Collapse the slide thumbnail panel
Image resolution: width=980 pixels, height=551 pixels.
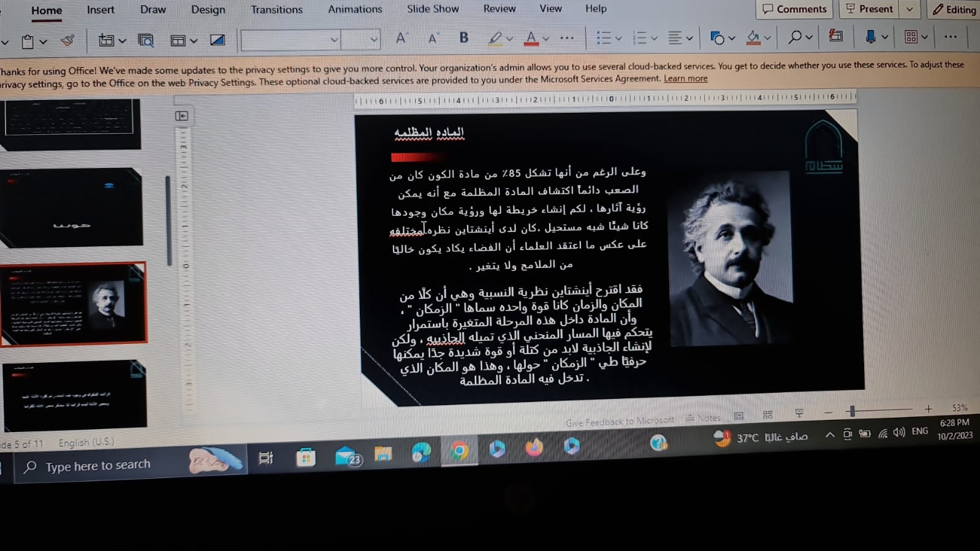pyautogui.click(x=181, y=116)
